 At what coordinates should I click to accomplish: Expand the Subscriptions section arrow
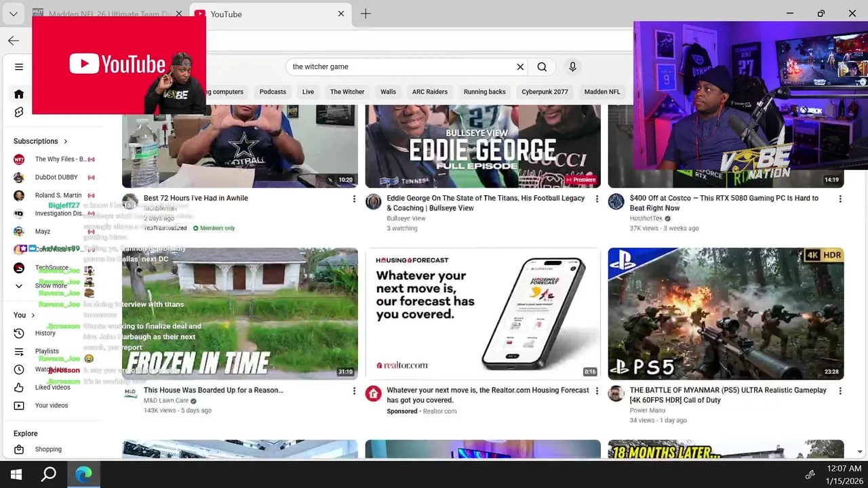tap(66, 141)
